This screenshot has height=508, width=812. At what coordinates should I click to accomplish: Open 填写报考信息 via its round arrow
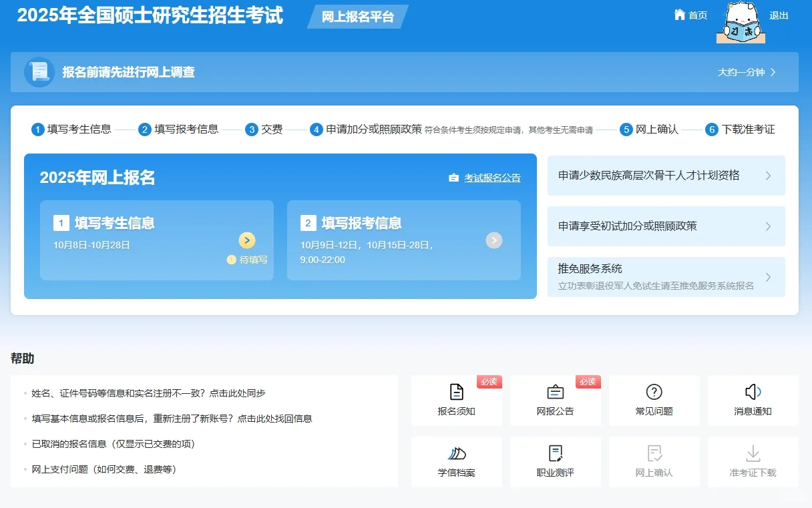(x=494, y=240)
